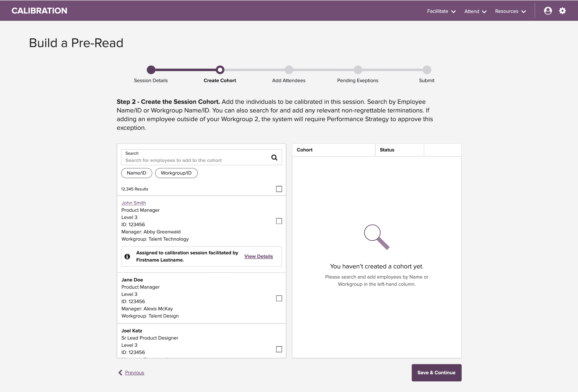The image size is (578, 392).
Task: Go to the Session Details step marker
Action: pos(151,70)
